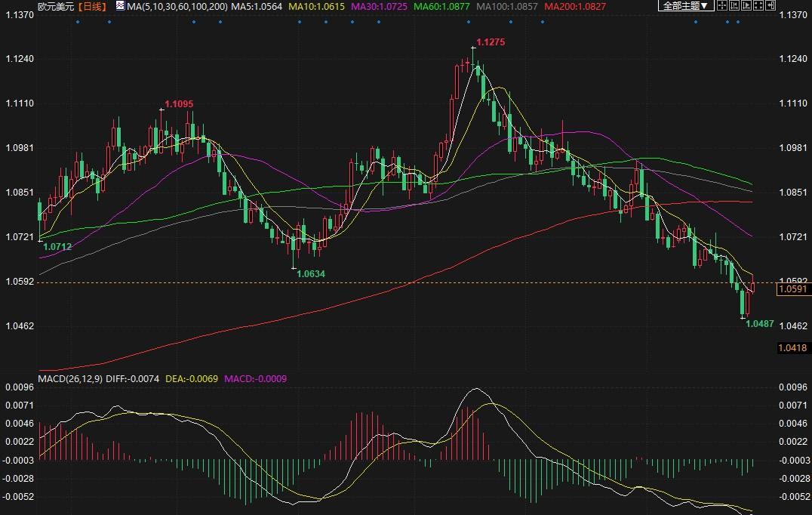Click the jump-to-start chart icon
812x515 pixels.
736,6
